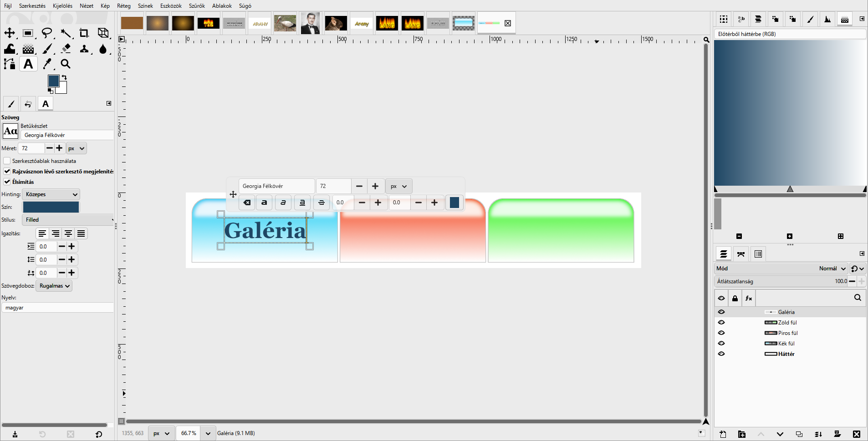Viewport: 868px width, 441px height.
Task: Open the Stílus dropdown showing Filled
Action: [68, 220]
